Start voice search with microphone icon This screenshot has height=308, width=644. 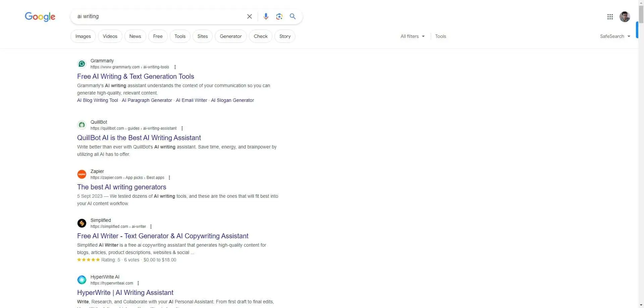(x=266, y=16)
